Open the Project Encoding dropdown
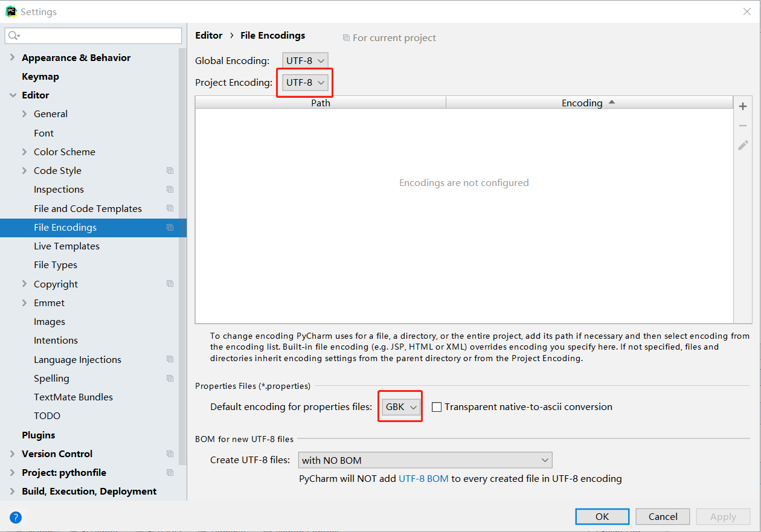Image resolution: width=761 pixels, height=532 pixels. click(305, 82)
